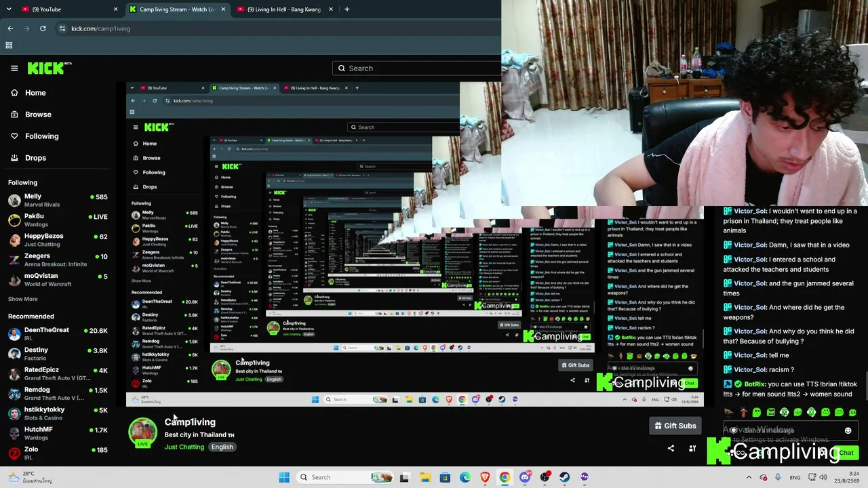Open the ENG language switcher
This screenshot has height=488, width=868.
coord(795,477)
